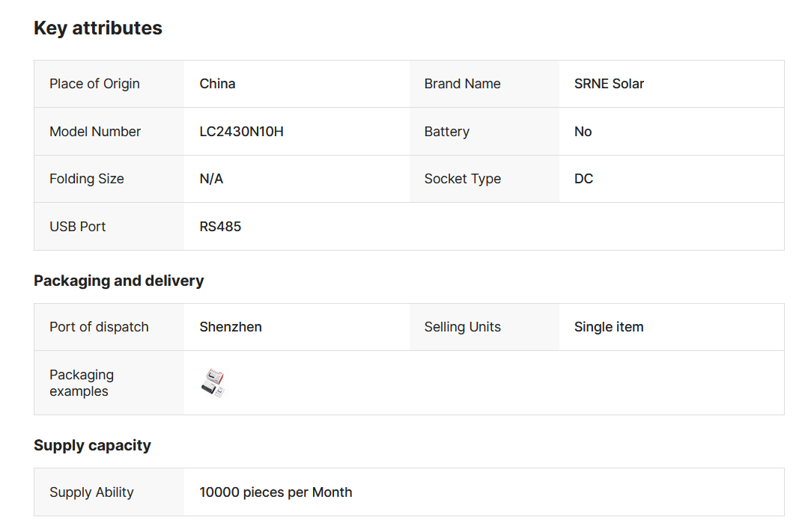Click the Shenzhen port value
The height and width of the screenshot is (532, 799).
(x=231, y=327)
